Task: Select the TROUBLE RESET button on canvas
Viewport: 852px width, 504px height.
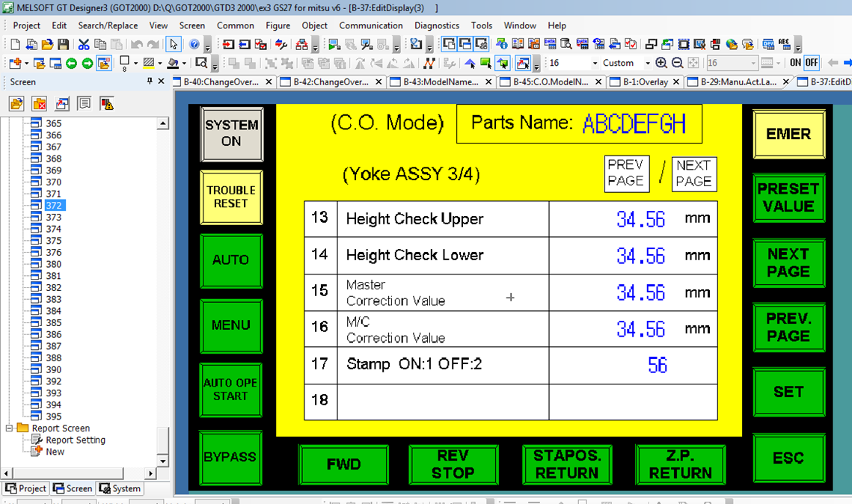Action: [231, 197]
